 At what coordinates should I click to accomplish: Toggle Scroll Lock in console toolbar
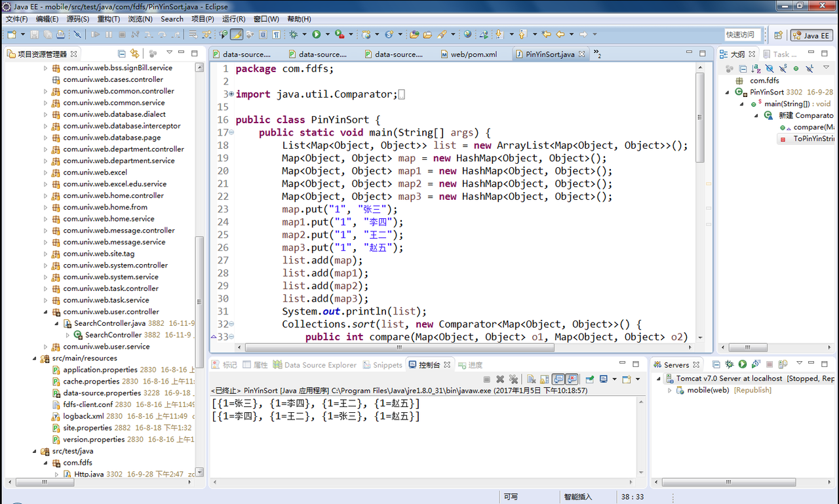coord(545,379)
